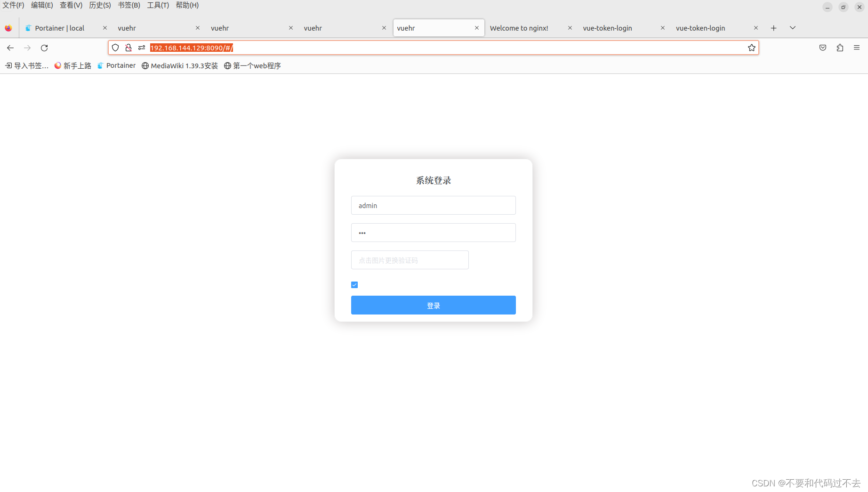
Task: Go back to the previous page
Action: (10, 48)
